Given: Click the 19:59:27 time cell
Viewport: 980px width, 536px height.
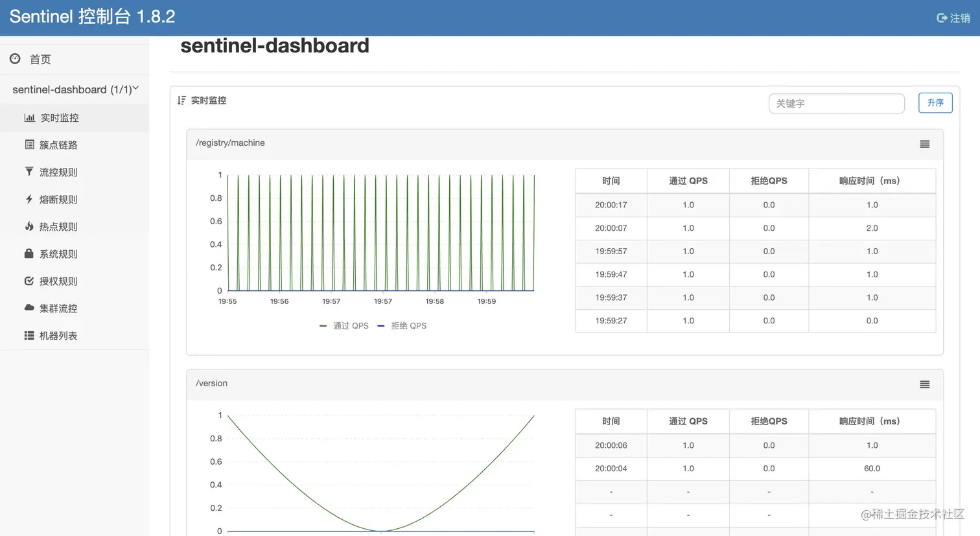Looking at the screenshot, I should [x=611, y=321].
